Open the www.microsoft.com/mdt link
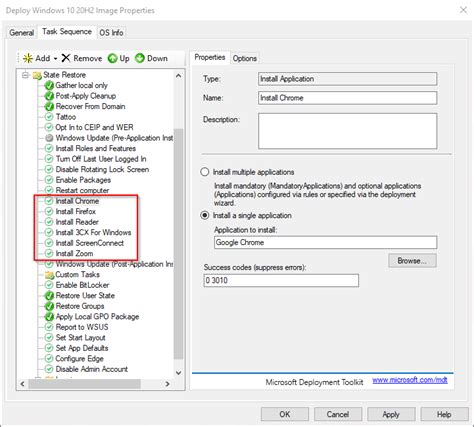 tap(410, 380)
